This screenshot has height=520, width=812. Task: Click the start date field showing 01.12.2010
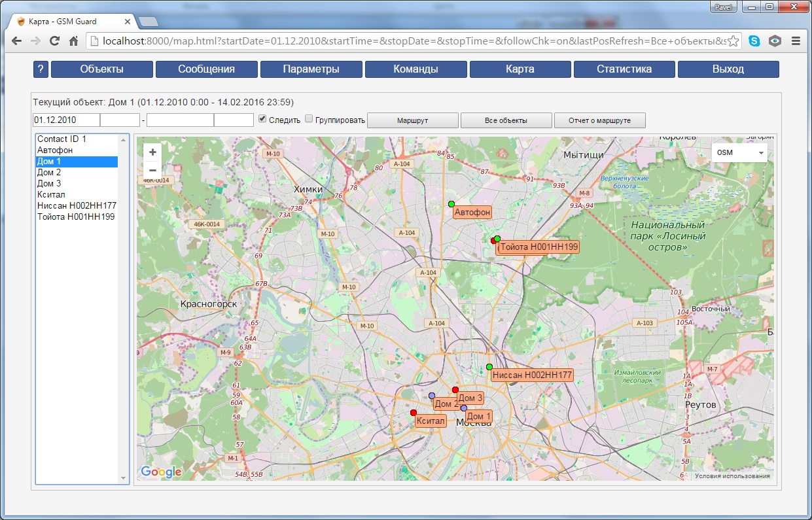(66, 120)
